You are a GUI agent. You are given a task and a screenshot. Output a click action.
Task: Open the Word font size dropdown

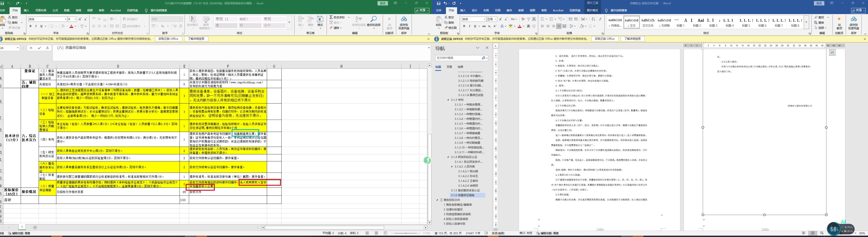point(495,19)
